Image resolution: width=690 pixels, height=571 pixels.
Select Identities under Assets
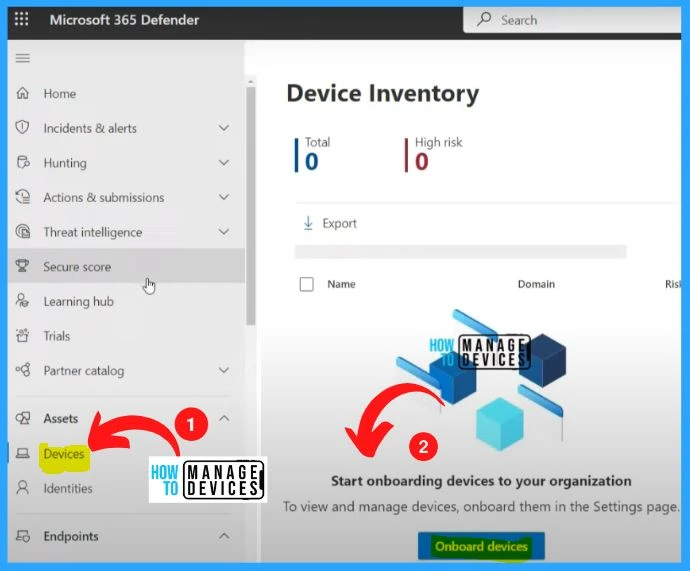point(68,488)
